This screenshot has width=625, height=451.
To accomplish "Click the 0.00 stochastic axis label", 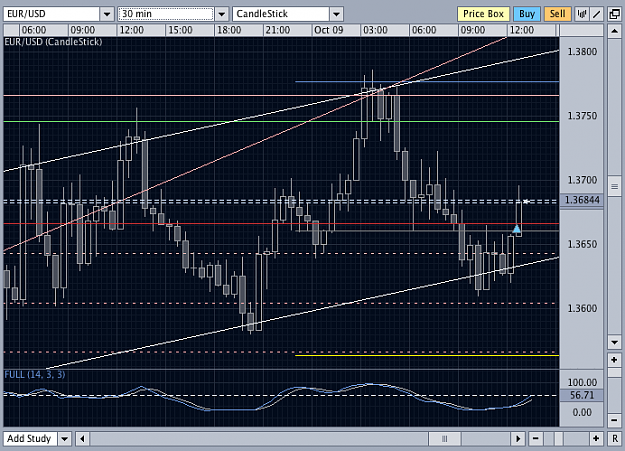I will pos(582,413).
